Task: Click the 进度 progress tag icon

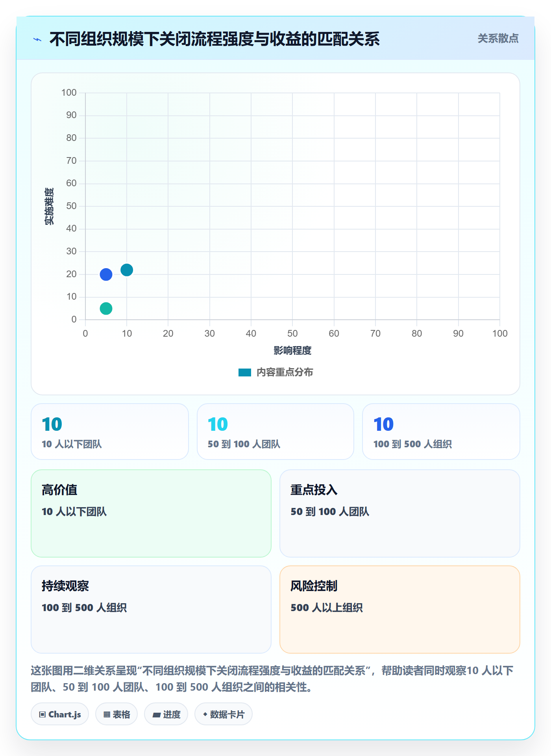Action: click(x=157, y=715)
